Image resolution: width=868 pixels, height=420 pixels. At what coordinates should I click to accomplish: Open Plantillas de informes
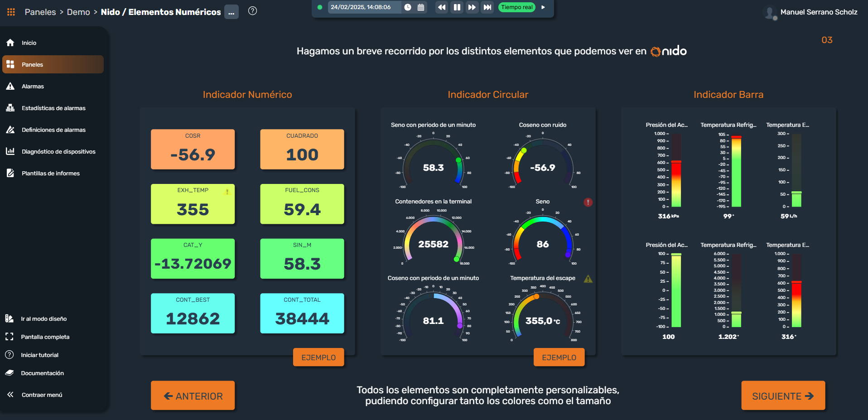[53, 173]
